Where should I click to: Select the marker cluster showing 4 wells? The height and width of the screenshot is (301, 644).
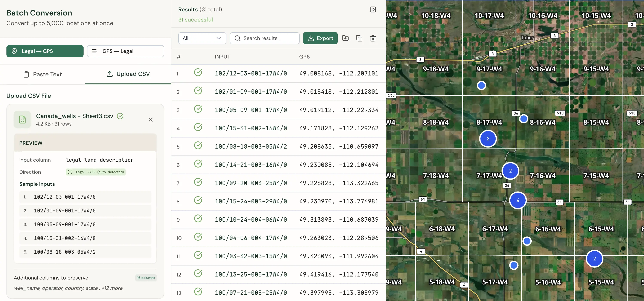[x=518, y=200]
